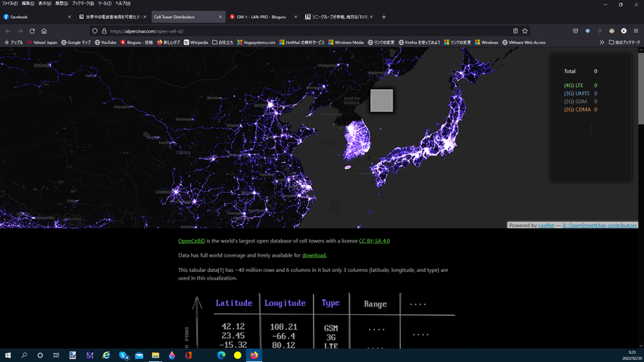Open the Mail app on taskbar
The width and height of the screenshot is (644, 362).
pyautogui.click(x=139, y=355)
